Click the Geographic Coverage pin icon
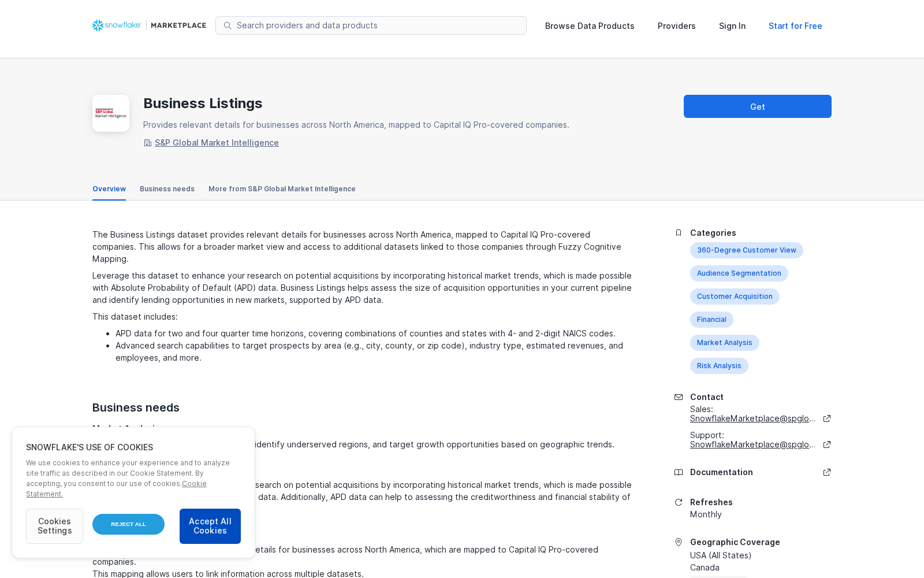 (x=679, y=542)
